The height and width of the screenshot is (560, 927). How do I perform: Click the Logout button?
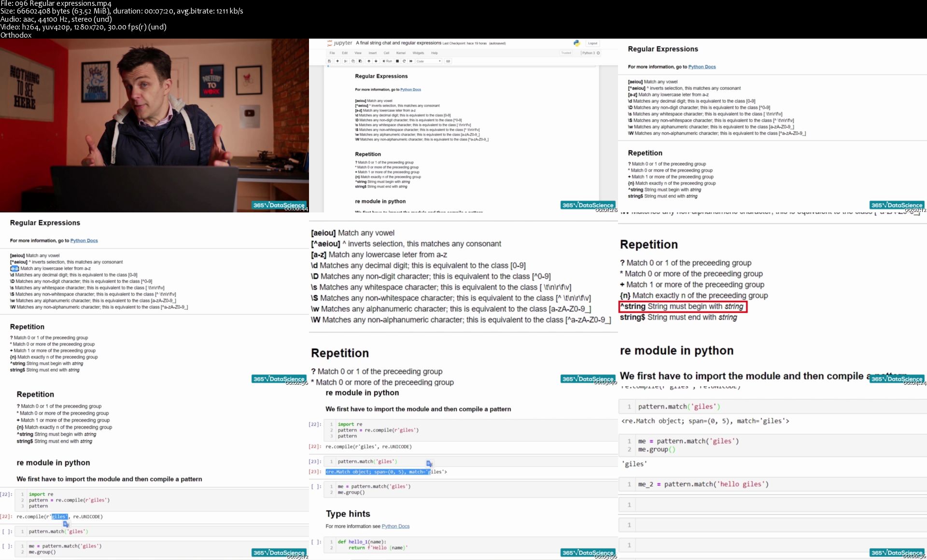592,43
